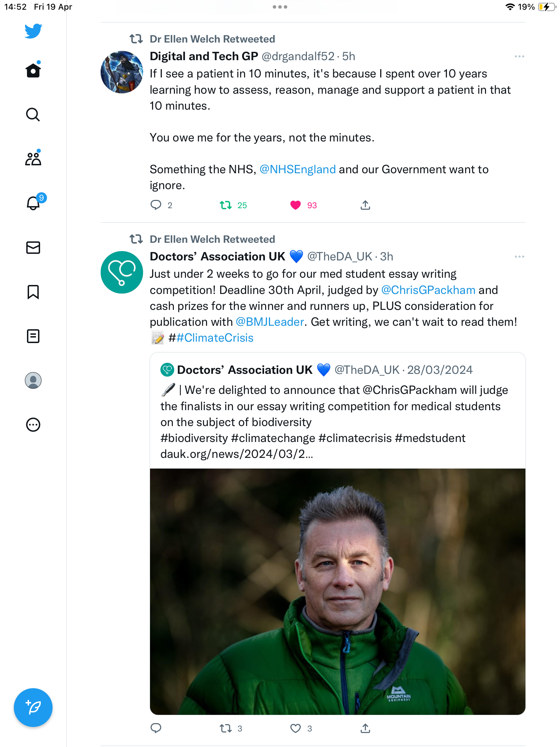Image resolution: width=560 pixels, height=747 pixels.
Task: Open Bookmarks icon in sidebar
Action: [x=33, y=292]
